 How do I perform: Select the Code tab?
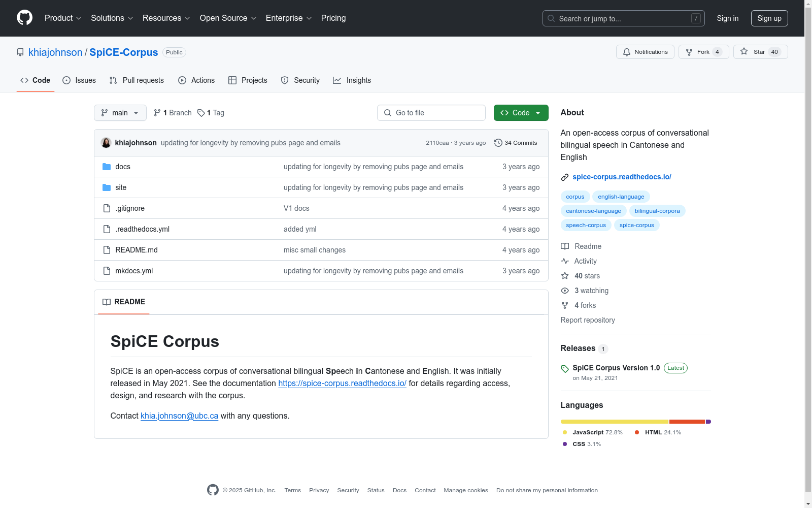tap(36, 80)
